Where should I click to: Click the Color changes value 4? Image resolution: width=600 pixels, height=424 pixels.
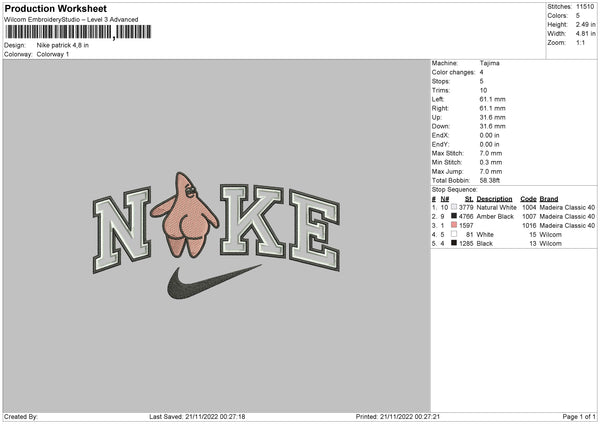point(481,72)
